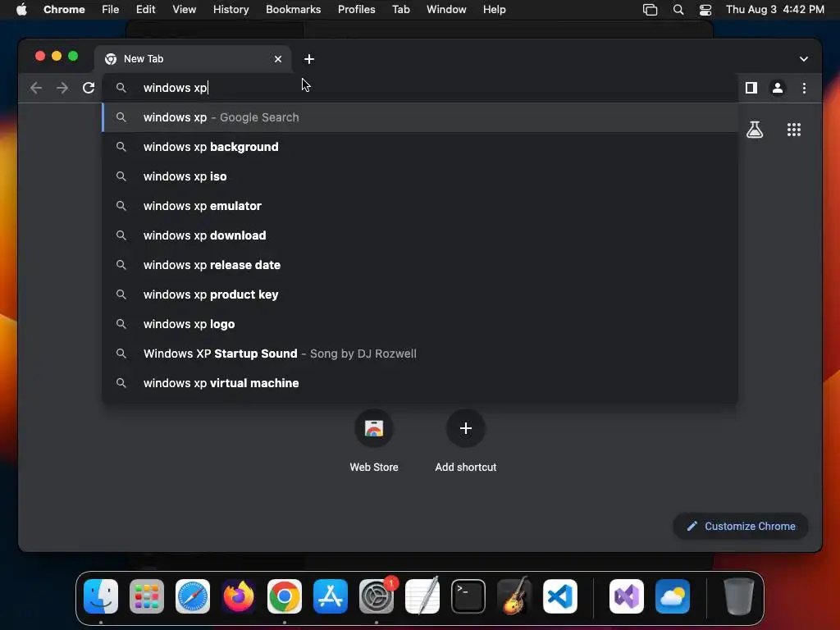Open the Google apps grid
Image resolution: width=840 pixels, height=630 pixels.
point(794,130)
